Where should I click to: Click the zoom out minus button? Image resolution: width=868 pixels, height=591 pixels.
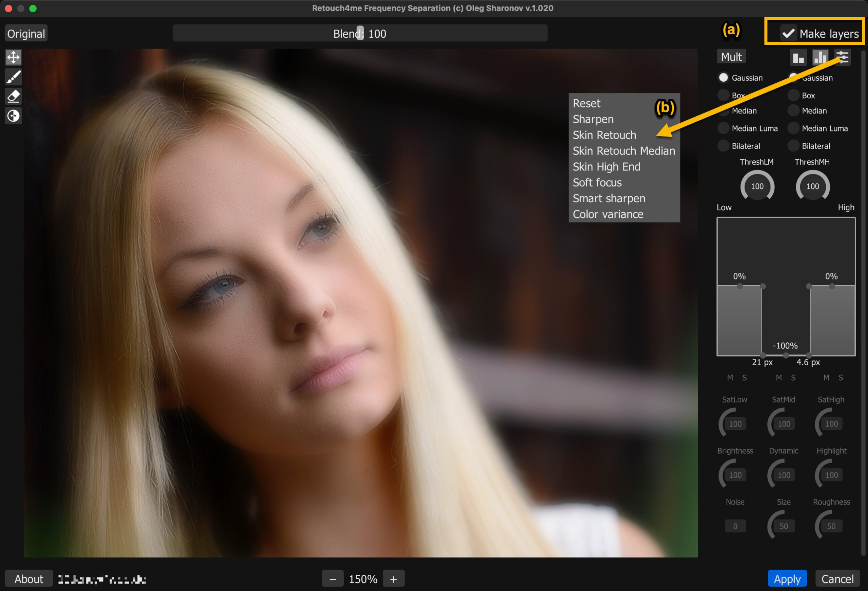332,579
